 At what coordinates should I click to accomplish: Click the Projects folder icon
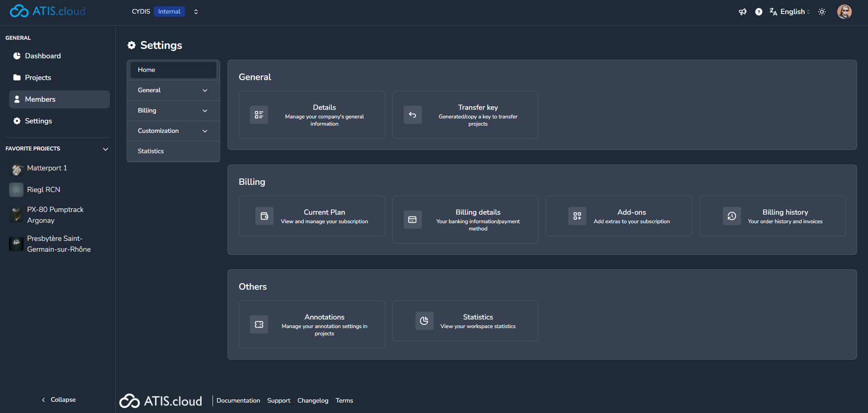pyautogui.click(x=17, y=77)
